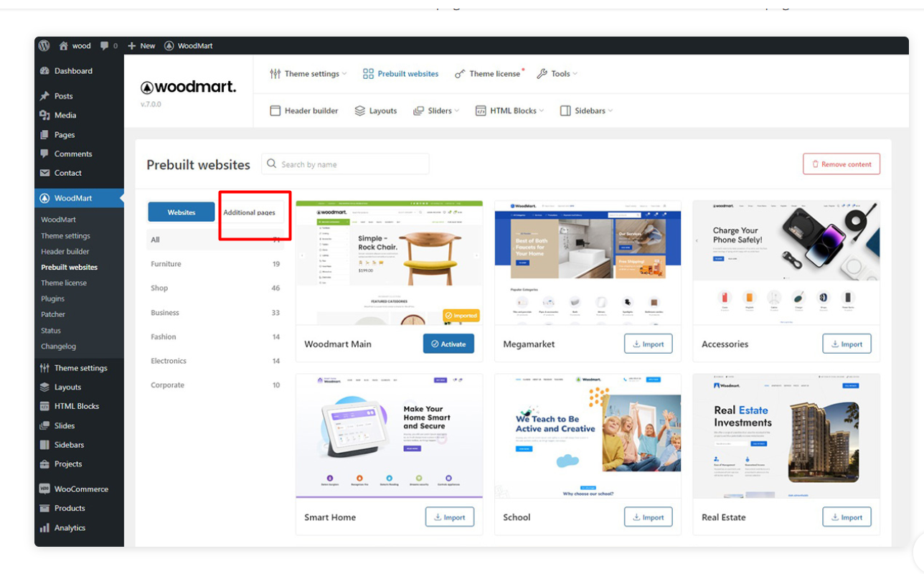Open 'Theme settings' submenu under WoodMart
This screenshot has width=924, height=574.
click(x=65, y=235)
